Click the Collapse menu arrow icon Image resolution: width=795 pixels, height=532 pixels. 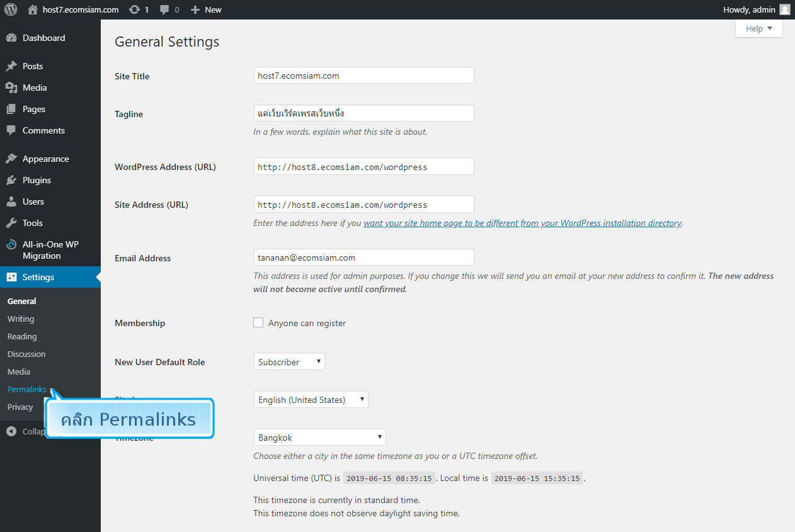[11, 431]
